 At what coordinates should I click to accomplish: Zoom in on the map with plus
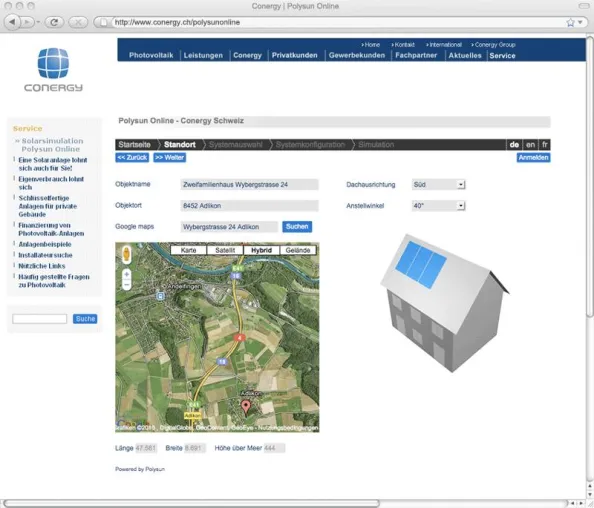(x=127, y=274)
